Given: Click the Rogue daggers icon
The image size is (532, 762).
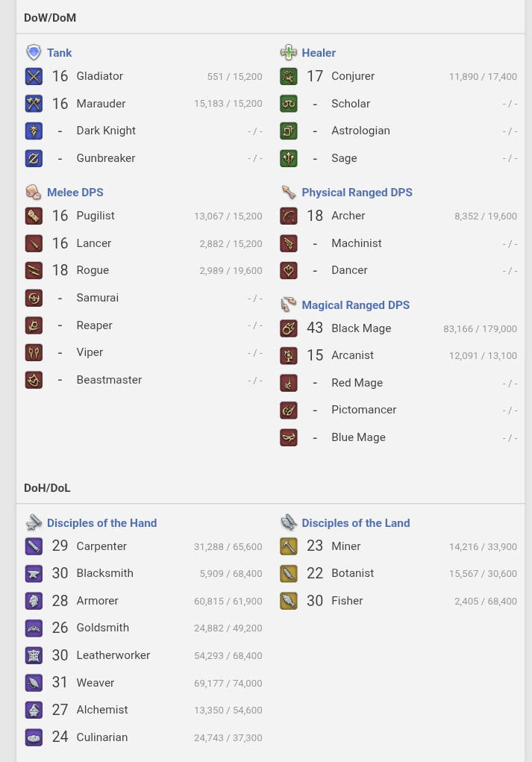Looking at the screenshot, I should coord(34,270).
